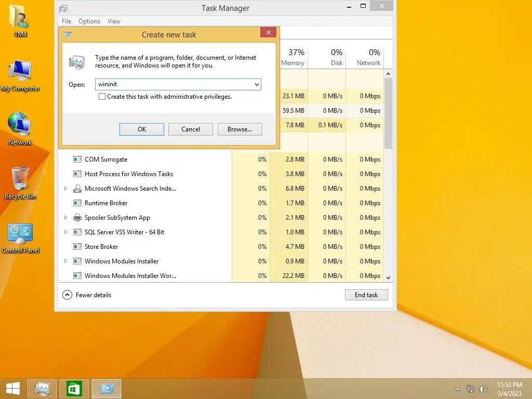Open the Control Panel desktop icon

coord(20,238)
